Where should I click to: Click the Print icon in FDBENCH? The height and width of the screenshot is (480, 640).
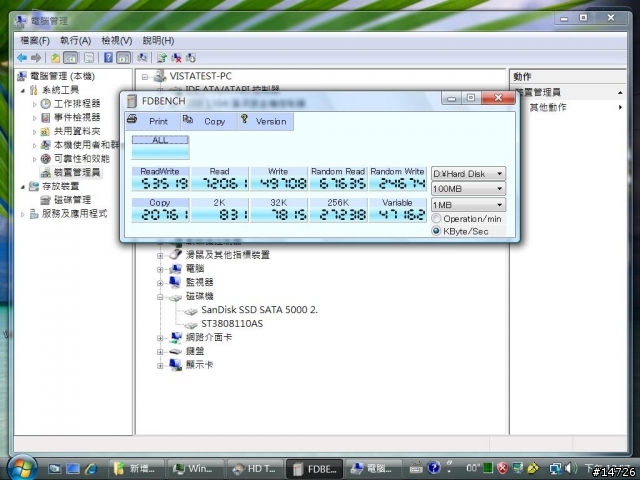132,119
